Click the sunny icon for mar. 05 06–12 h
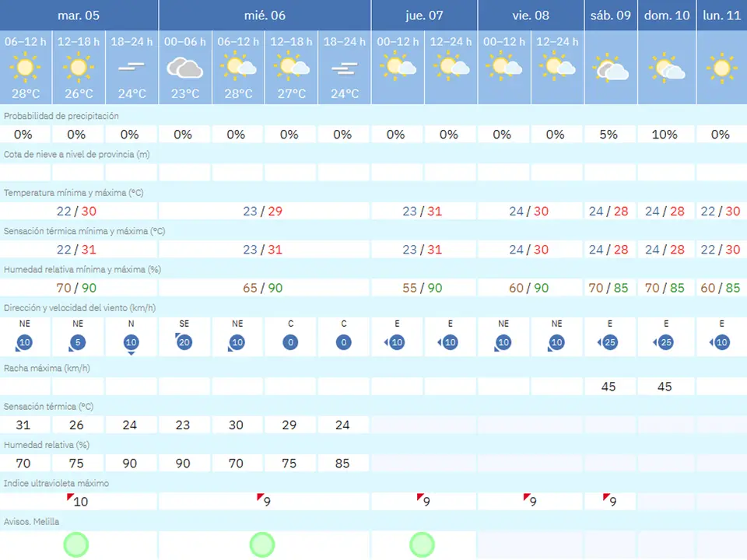Viewport: 747px width, 560px height. point(25,67)
